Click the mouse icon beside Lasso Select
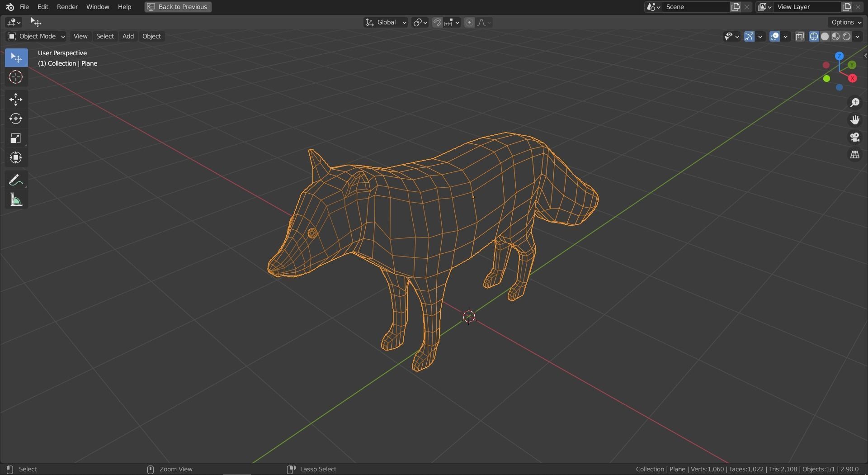The width and height of the screenshot is (868, 475). pyautogui.click(x=291, y=469)
